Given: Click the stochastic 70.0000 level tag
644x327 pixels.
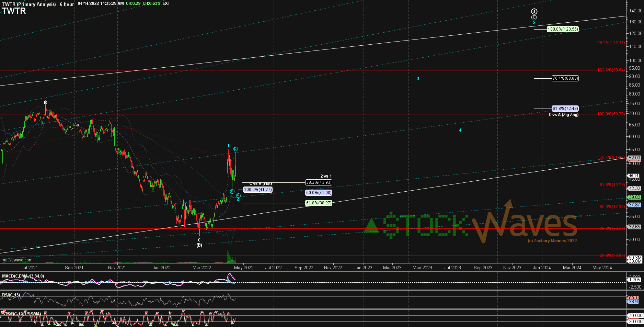Looking at the screenshot, I should (x=635, y=315).
